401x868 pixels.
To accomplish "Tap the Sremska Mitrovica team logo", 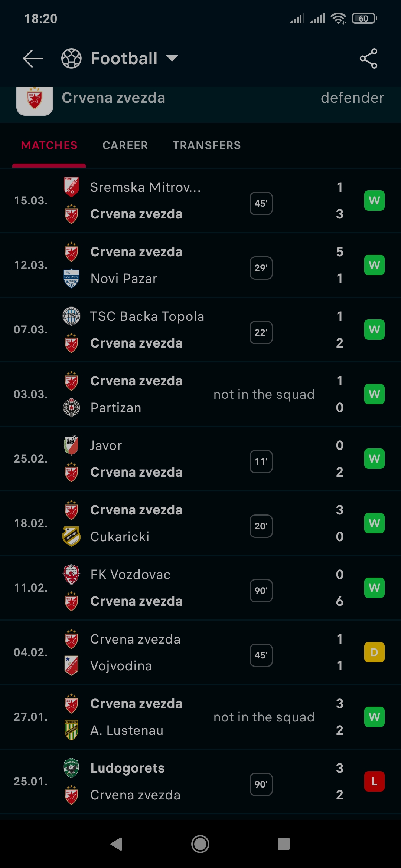I will 71,187.
